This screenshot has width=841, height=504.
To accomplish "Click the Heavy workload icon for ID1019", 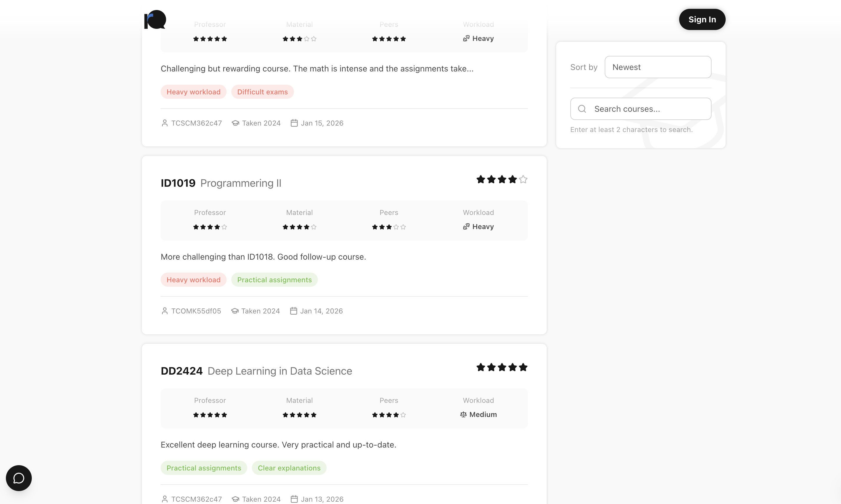I will [x=466, y=226].
